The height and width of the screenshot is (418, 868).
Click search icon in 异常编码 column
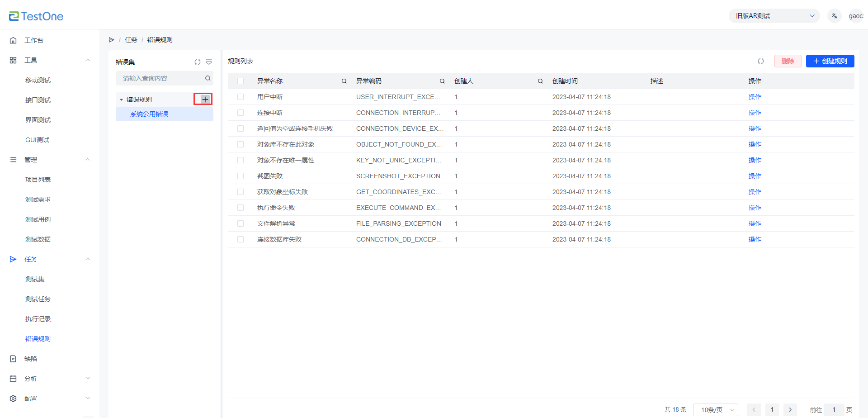(442, 81)
